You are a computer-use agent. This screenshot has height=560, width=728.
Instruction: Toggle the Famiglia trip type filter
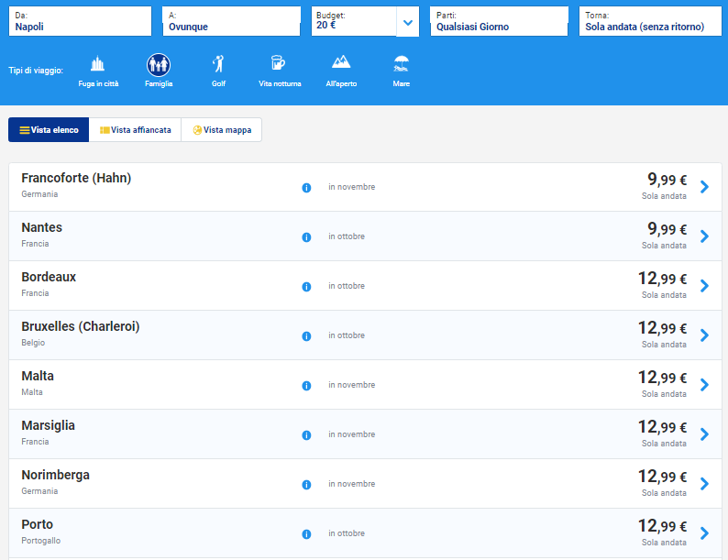(x=159, y=65)
